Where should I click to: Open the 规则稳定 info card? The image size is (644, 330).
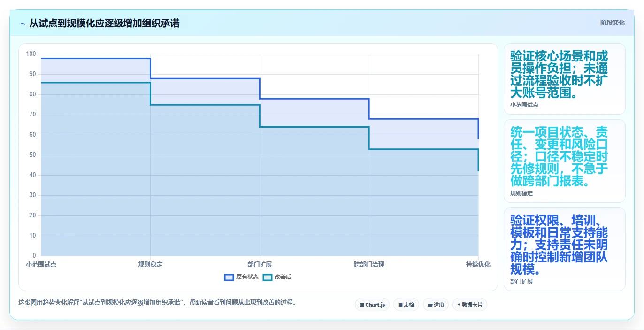coord(564,161)
